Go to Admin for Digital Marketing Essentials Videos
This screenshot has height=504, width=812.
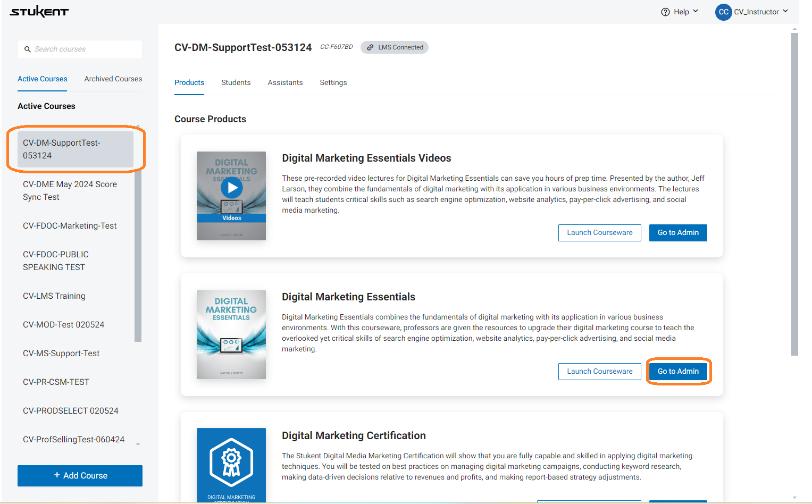(678, 233)
